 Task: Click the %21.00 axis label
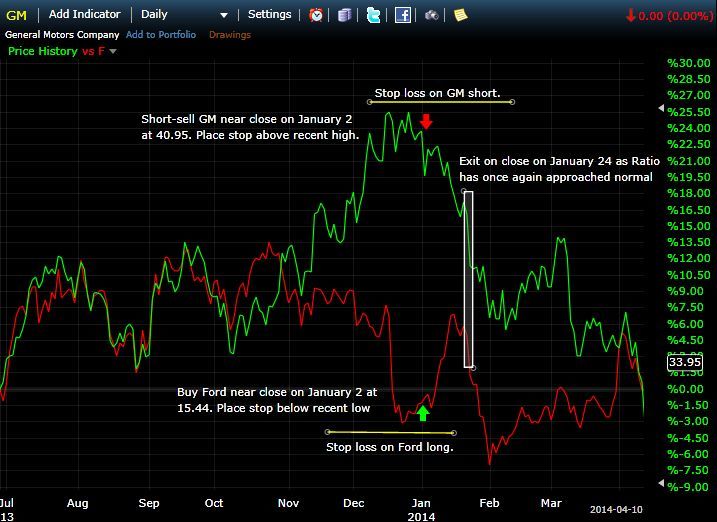(x=689, y=161)
